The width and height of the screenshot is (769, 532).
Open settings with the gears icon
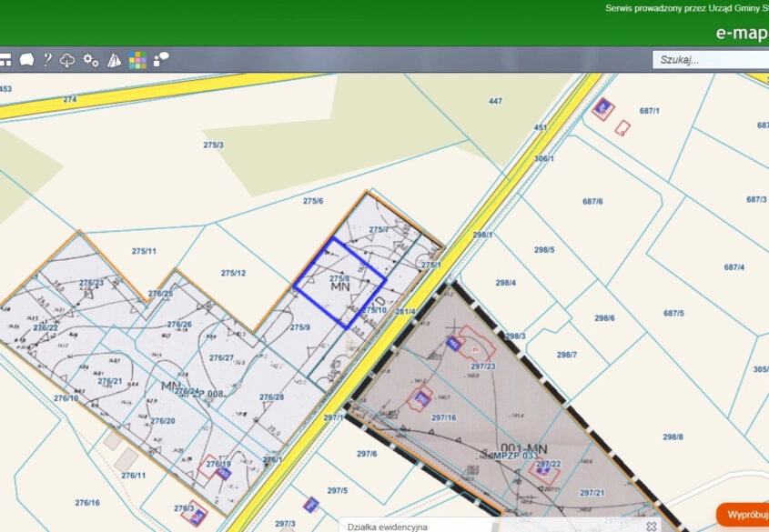(x=90, y=60)
